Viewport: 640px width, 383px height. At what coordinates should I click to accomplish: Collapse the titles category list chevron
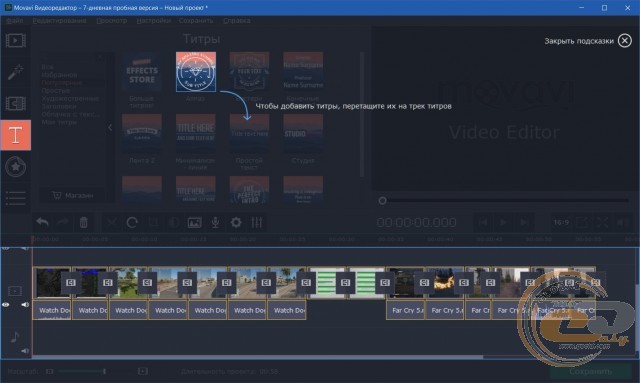[110, 127]
